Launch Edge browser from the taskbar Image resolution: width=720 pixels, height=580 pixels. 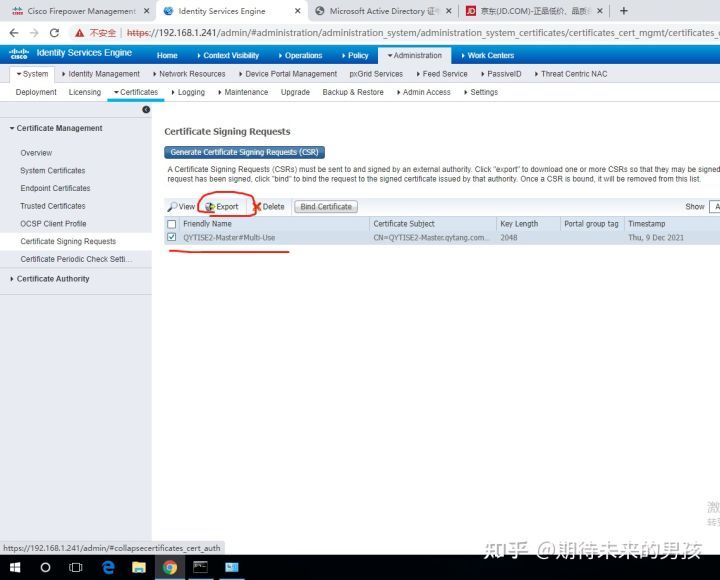(x=108, y=568)
